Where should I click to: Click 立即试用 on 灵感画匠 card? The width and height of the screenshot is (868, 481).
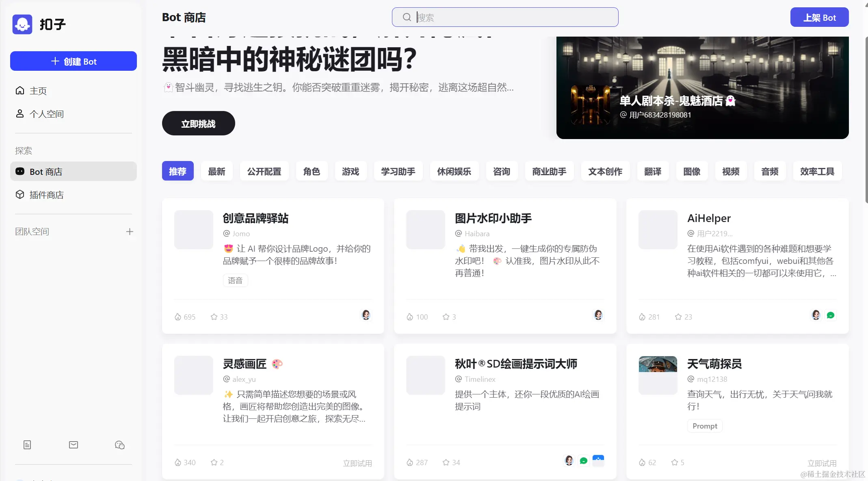[357, 463]
